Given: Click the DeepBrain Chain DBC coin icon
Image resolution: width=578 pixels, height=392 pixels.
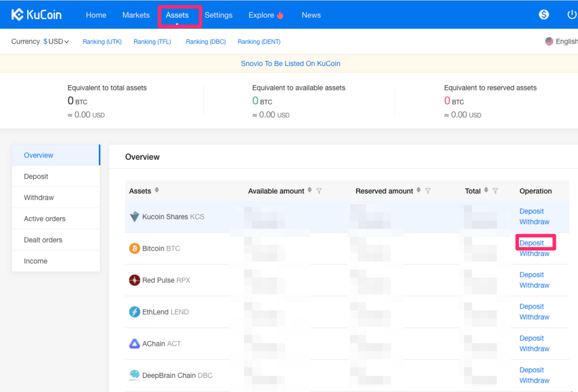Looking at the screenshot, I should point(134,376).
